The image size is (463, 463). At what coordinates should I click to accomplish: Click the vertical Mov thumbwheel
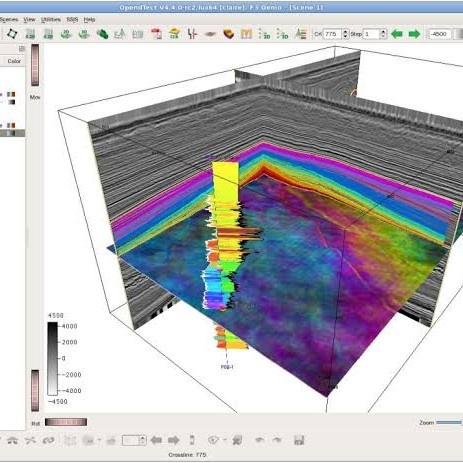click(x=35, y=65)
